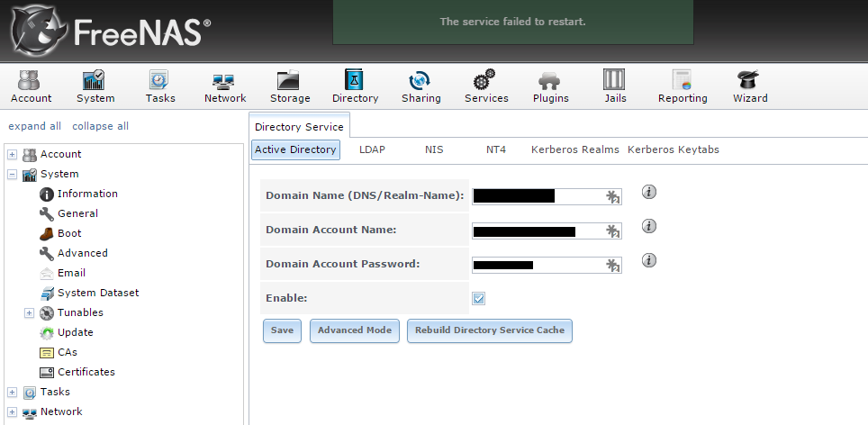The height and width of the screenshot is (425, 868).
Task: Open the Services toolbar icon
Action: point(486,86)
